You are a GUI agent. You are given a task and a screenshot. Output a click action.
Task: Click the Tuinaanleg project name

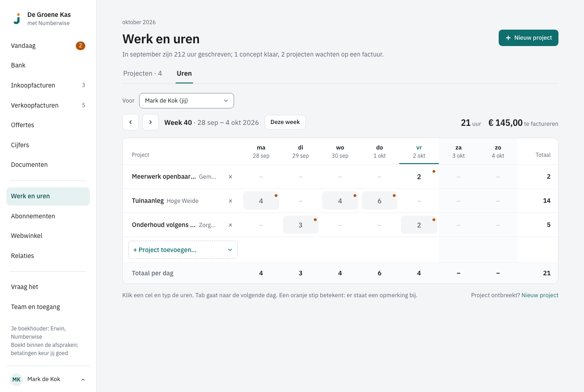pos(148,201)
